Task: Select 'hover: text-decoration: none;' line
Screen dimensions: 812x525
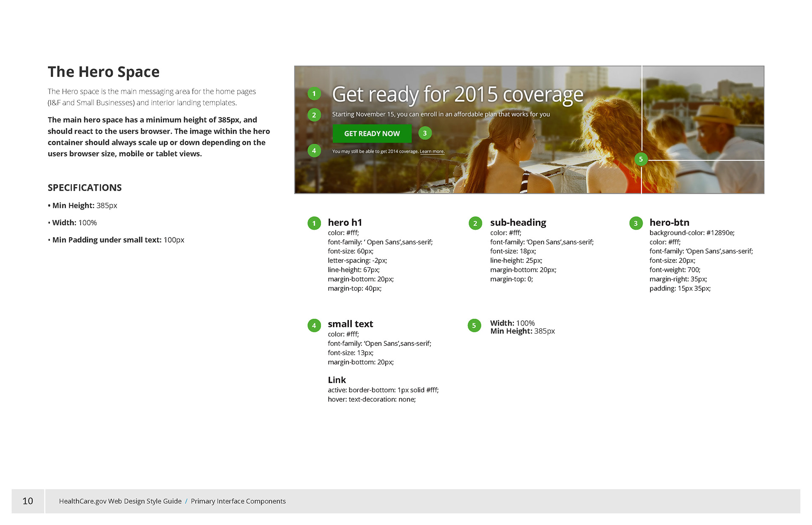Action: (372, 399)
